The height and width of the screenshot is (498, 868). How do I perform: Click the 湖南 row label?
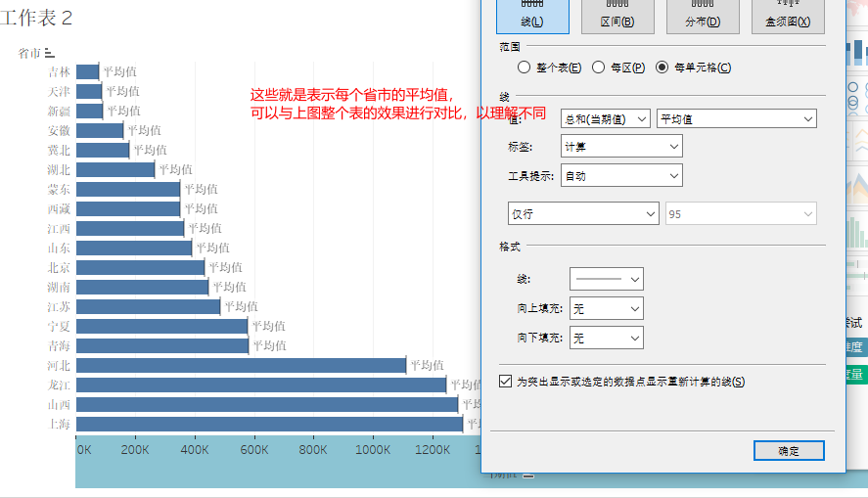pyautogui.click(x=59, y=288)
